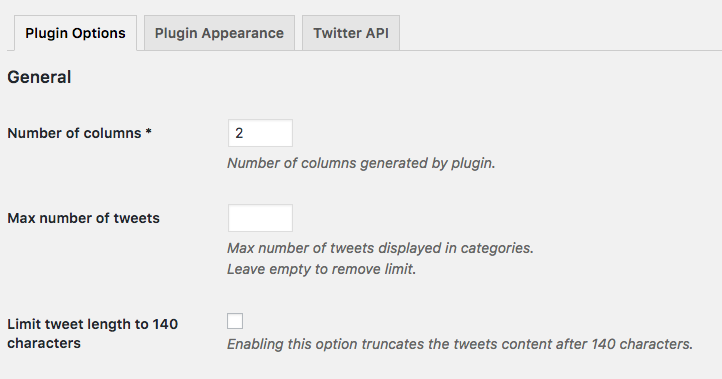Click the word characters in the limit label

(44, 343)
